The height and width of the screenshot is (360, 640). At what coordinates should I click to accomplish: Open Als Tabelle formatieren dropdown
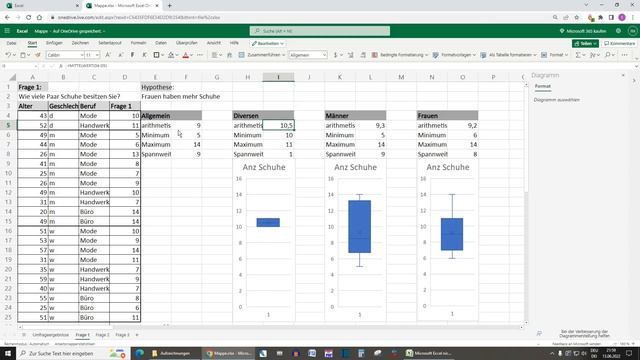(x=508, y=55)
